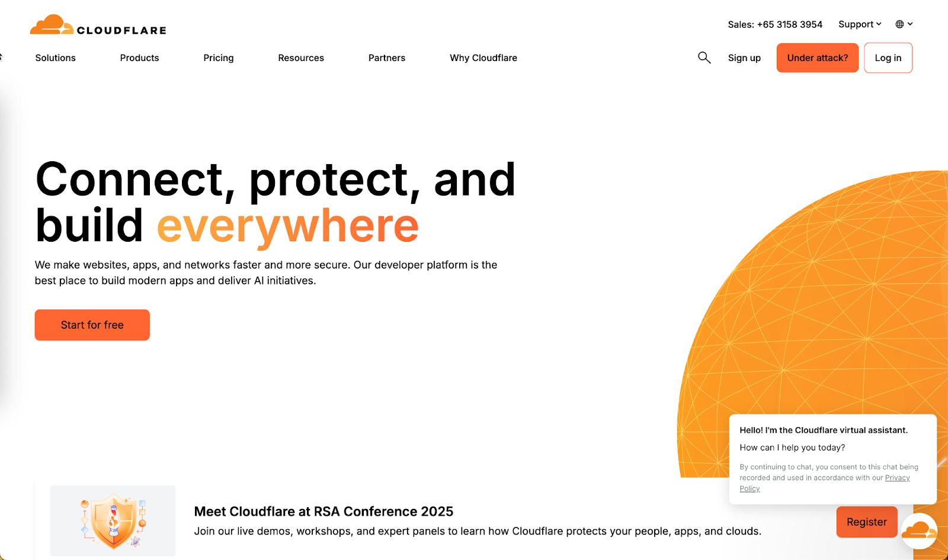Click Start for free button
Viewport: 948px width, 560px height.
click(92, 325)
